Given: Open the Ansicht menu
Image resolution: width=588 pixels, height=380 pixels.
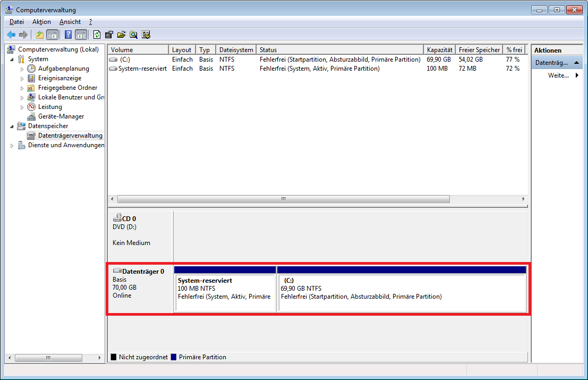Looking at the screenshot, I should [x=70, y=22].
